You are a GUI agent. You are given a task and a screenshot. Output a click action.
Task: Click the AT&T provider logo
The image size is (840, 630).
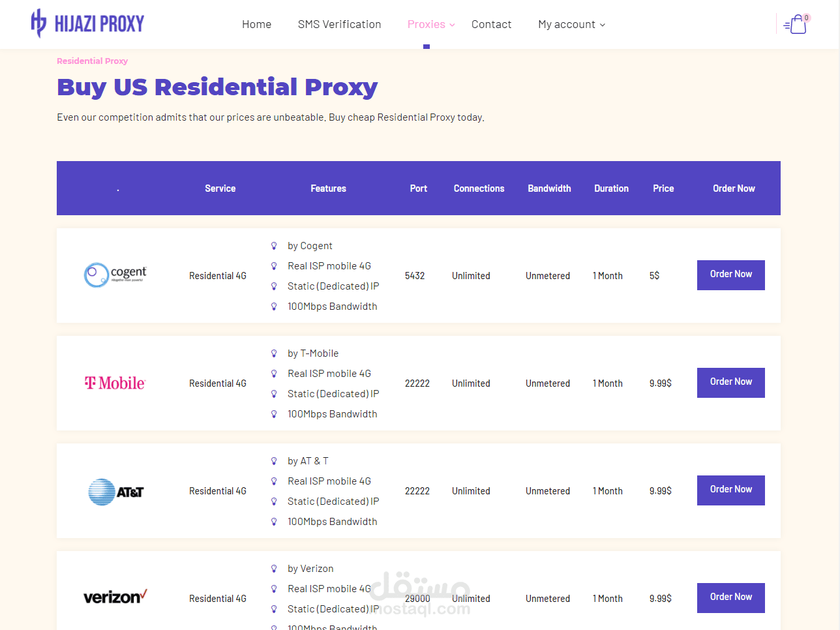[x=115, y=492]
